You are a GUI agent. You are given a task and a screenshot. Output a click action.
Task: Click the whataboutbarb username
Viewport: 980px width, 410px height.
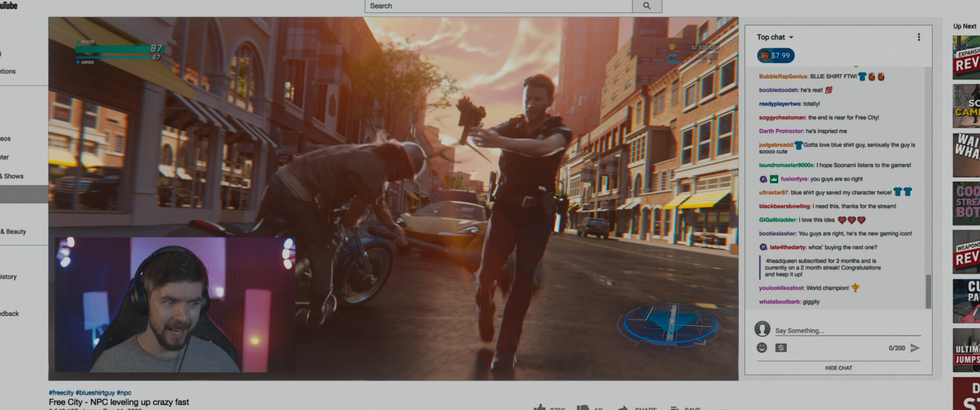pos(779,302)
